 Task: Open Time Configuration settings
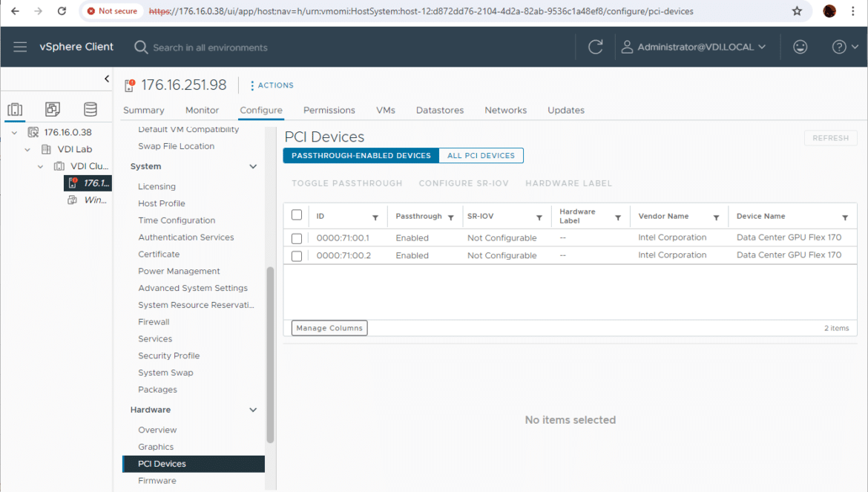pyautogui.click(x=177, y=220)
